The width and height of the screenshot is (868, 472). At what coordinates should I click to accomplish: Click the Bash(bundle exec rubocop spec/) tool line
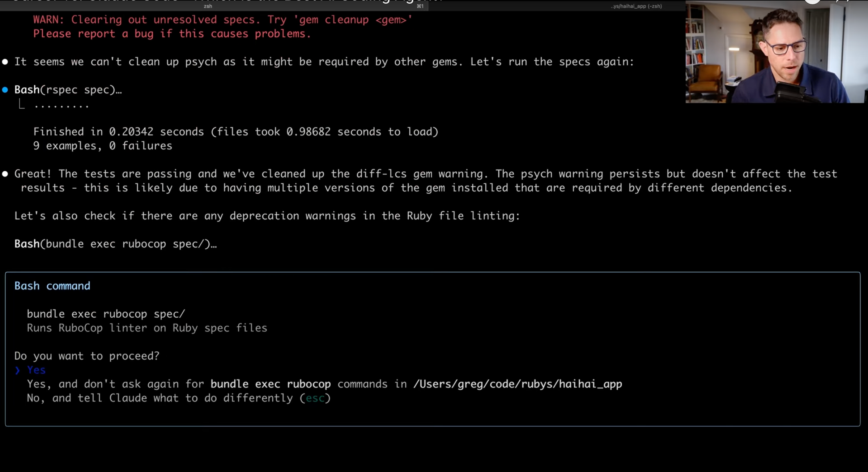tap(115, 244)
